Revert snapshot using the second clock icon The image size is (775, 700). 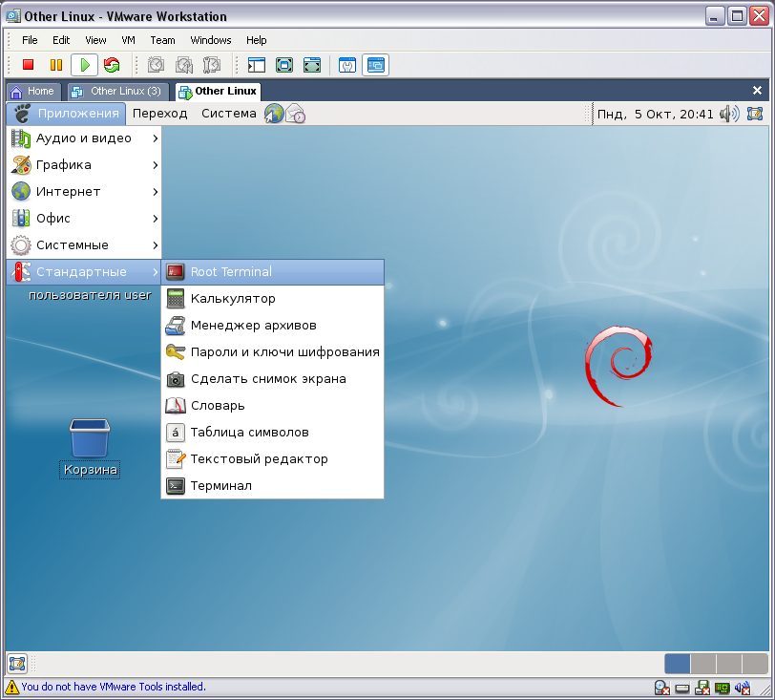coord(184,65)
